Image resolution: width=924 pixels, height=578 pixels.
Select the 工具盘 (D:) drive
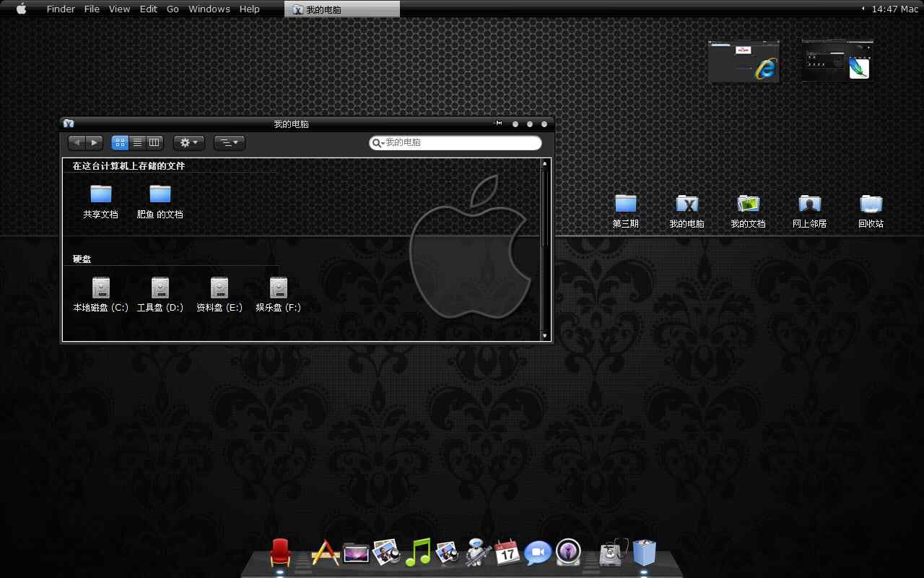coord(160,295)
